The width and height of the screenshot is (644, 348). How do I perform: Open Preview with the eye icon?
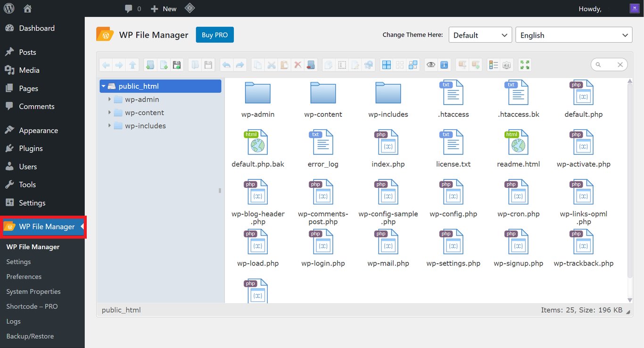[x=430, y=65]
